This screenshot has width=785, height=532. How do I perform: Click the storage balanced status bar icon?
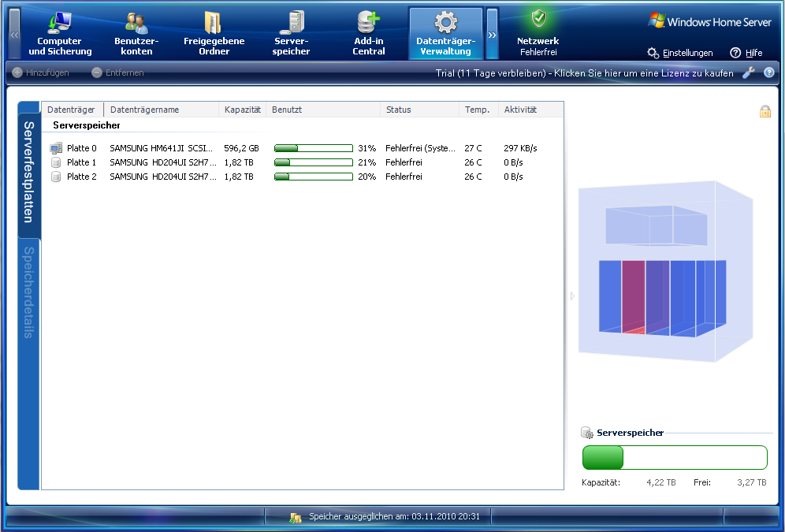(296, 517)
